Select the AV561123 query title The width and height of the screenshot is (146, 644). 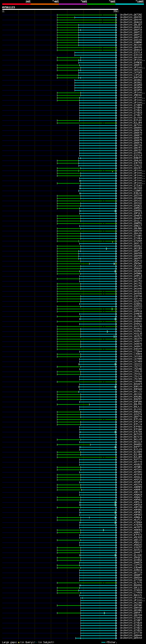tap(8, 7)
